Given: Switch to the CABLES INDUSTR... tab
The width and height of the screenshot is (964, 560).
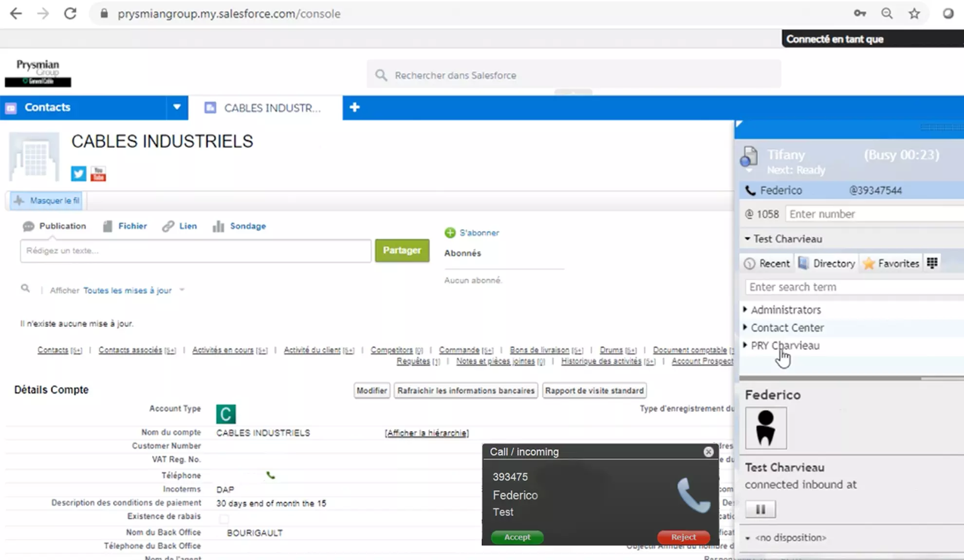Looking at the screenshot, I should pyautogui.click(x=265, y=108).
